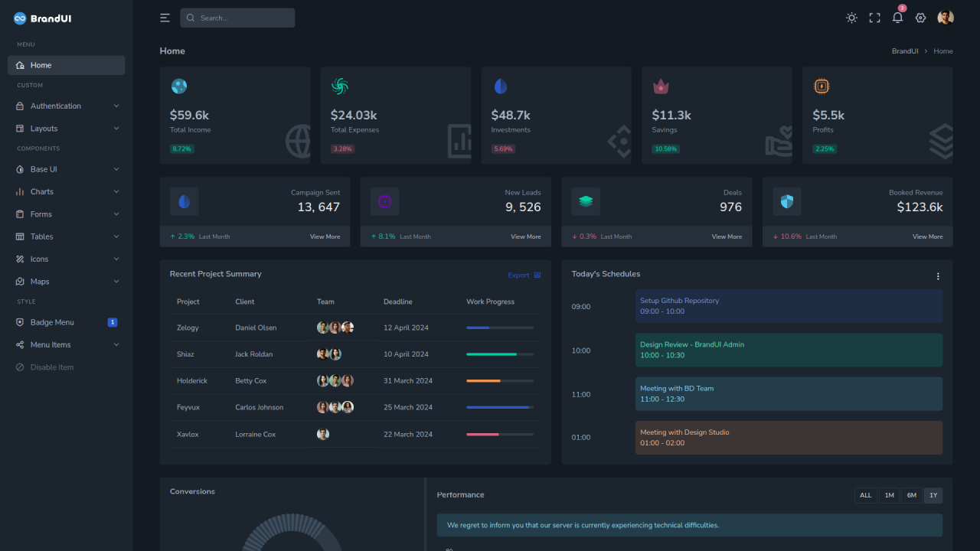Screen dimensions: 980x551
Task: Click the Booked Revenue shield icon
Action: click(786, 201)
